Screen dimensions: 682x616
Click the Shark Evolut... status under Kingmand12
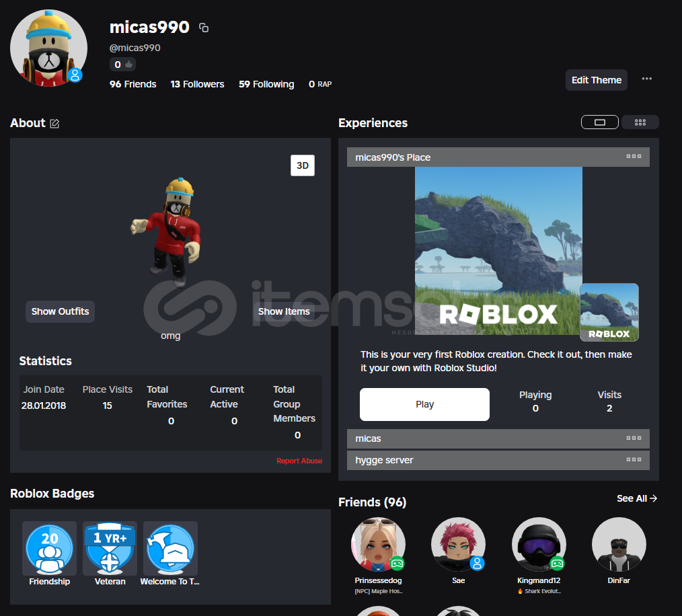539,591
